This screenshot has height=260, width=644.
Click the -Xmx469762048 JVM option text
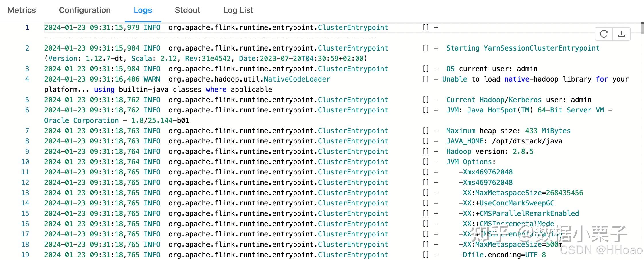coord(486,172)
